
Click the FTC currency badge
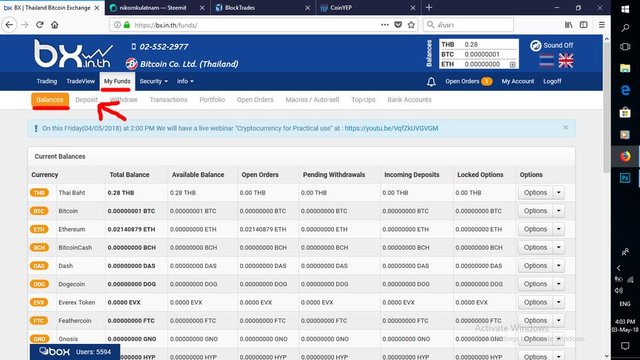coord(39,321)
